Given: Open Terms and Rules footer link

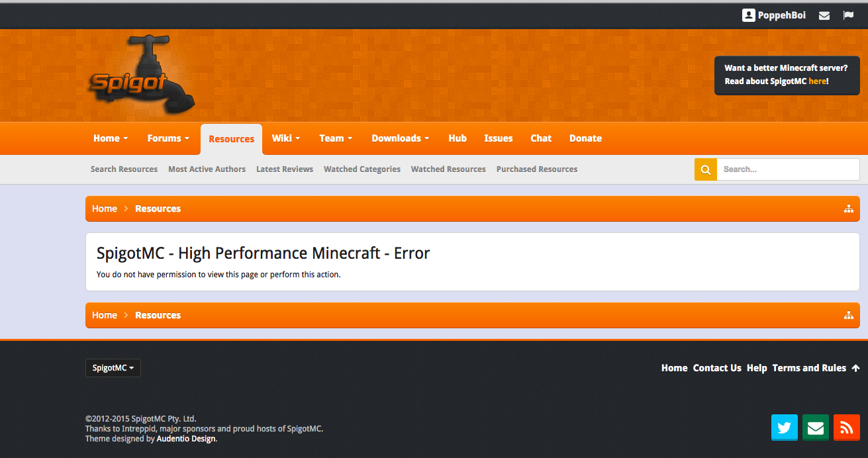Looking at the screenshot, I should pyautogui.click(x=809, y=368).
